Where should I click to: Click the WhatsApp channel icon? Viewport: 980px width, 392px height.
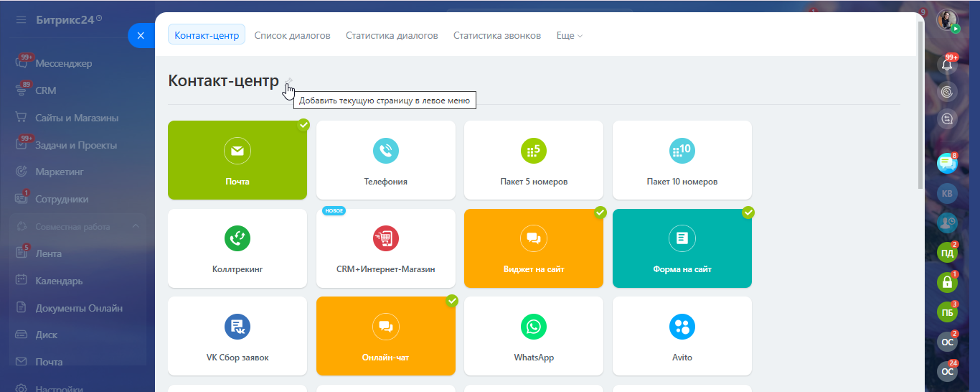pyautogui.click(x=534, y=327)
